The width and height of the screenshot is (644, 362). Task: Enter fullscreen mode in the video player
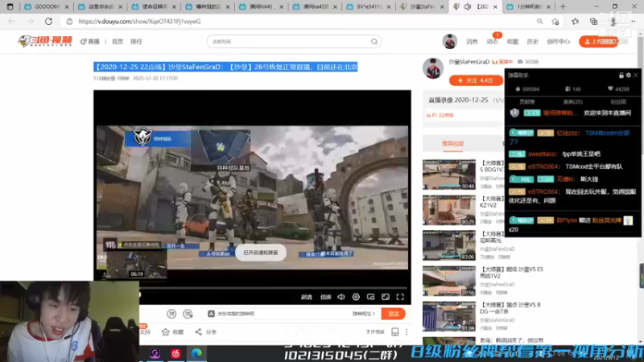[x=400, y=297]
